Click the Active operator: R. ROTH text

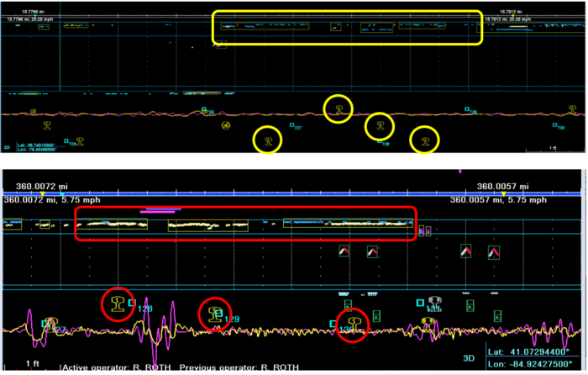(116, 367)
